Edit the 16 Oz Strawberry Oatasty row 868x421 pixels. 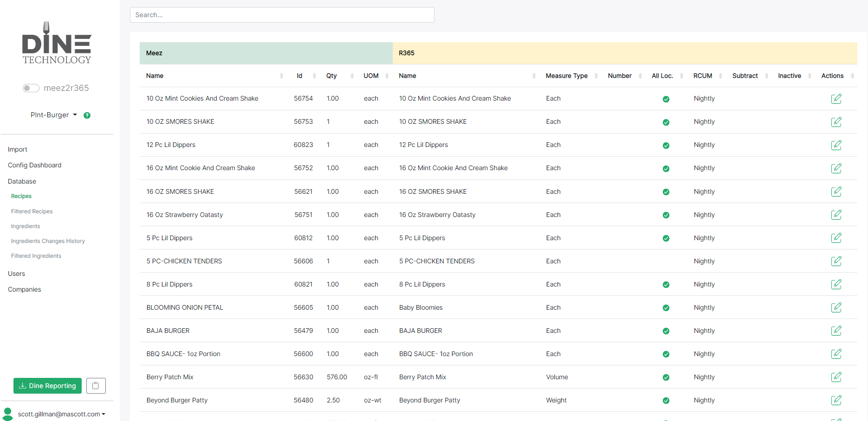(836, 215)
